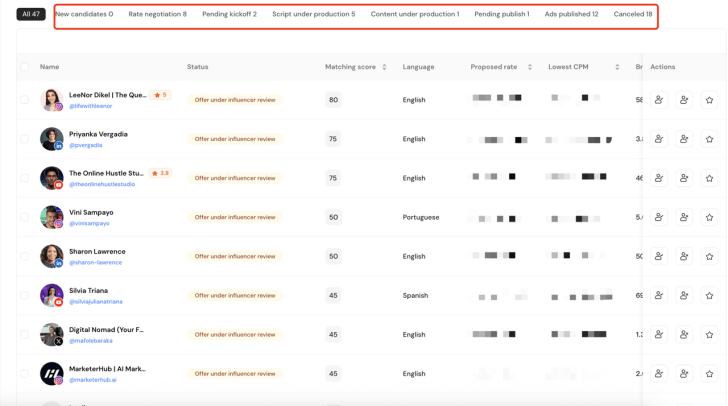Screen dimensions: 728x406
Task: Click the star icon for LeeNor Dikel
Action: [x=709, y=100]
